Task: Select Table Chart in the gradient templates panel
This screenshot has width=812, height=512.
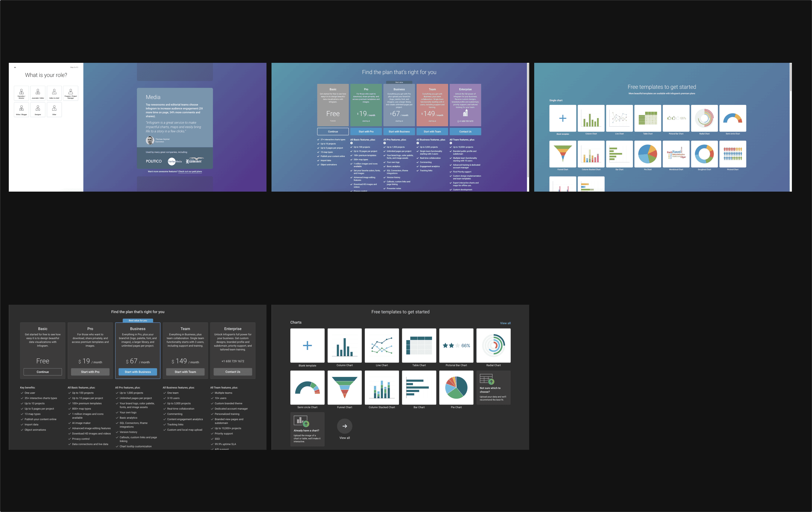Action: click(x=647, y=118)
